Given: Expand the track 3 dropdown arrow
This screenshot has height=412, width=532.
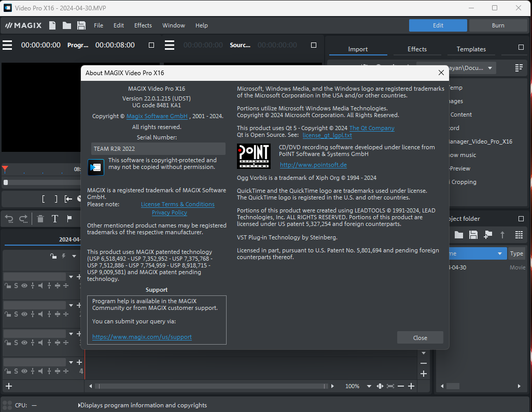Looking at the screenshot, I should pyautogui.click(x=71, y=334).
